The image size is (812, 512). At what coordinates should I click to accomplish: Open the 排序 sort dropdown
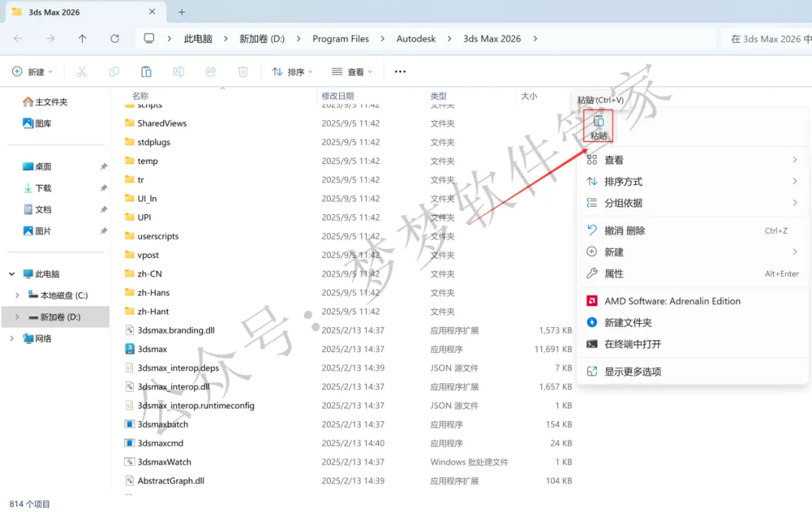pyautogui.click(x=292, y=71)
